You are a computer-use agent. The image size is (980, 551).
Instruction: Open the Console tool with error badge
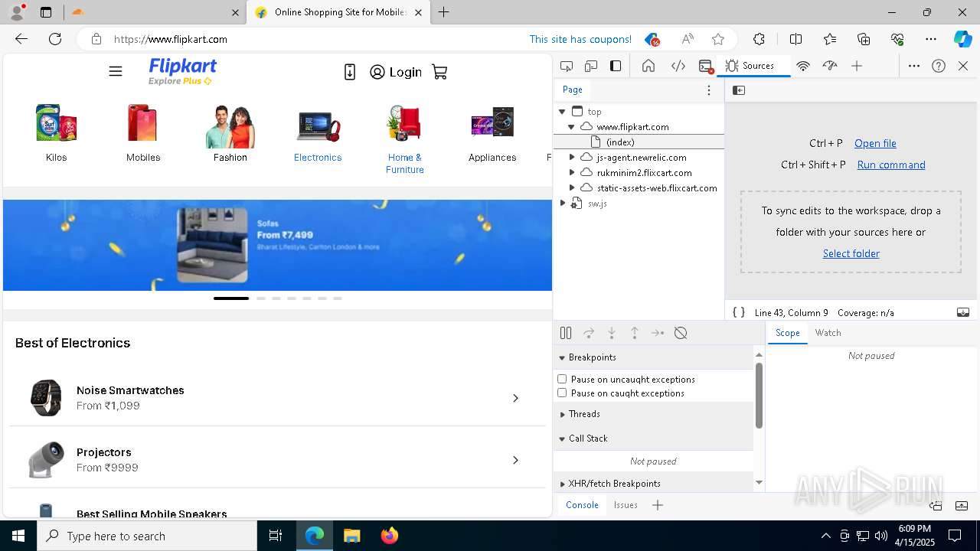click(706, 67)
